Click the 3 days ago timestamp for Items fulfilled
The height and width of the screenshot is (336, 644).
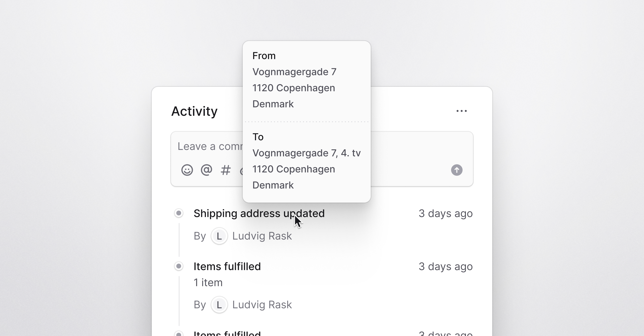tap(446, 266)
